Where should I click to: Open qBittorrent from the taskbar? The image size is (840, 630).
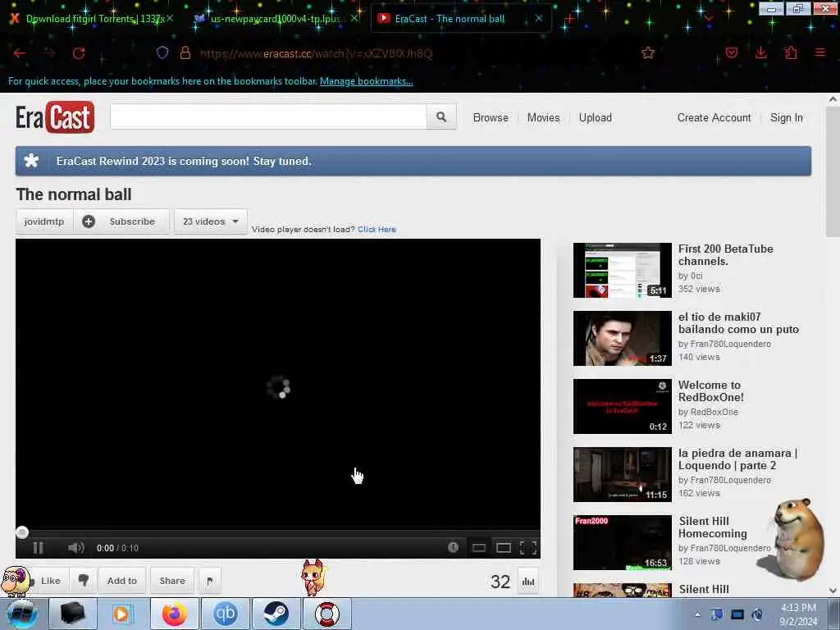click(x=226, y=614)
